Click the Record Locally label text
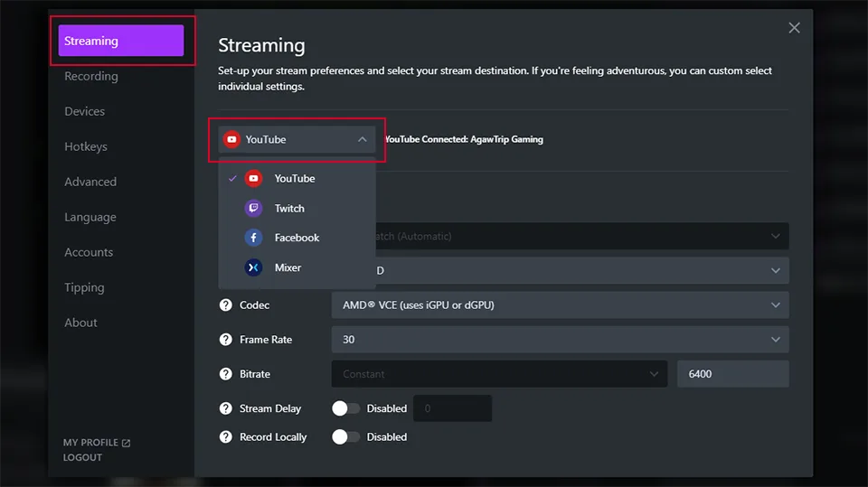 click(273, 436)
